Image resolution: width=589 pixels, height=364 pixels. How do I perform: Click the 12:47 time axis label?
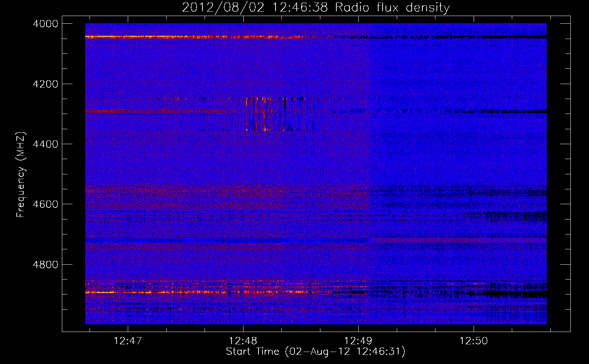click(127, 341)
